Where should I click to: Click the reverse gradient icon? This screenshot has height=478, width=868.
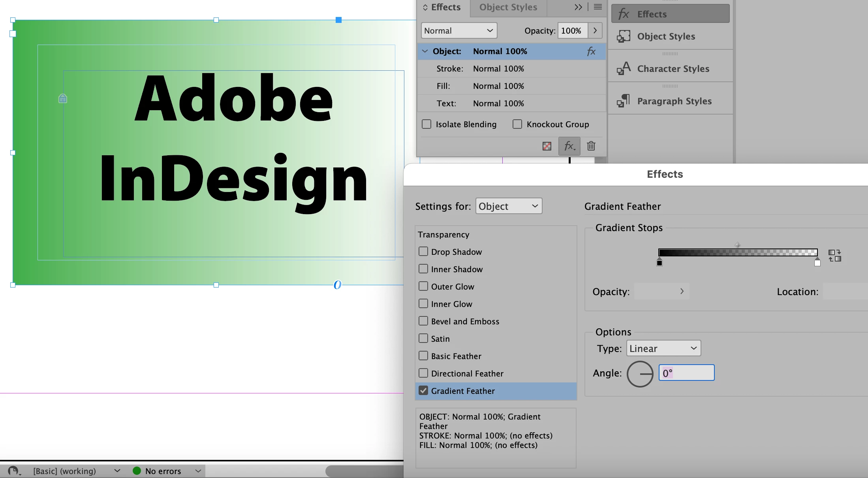click(x=834, y=256)
